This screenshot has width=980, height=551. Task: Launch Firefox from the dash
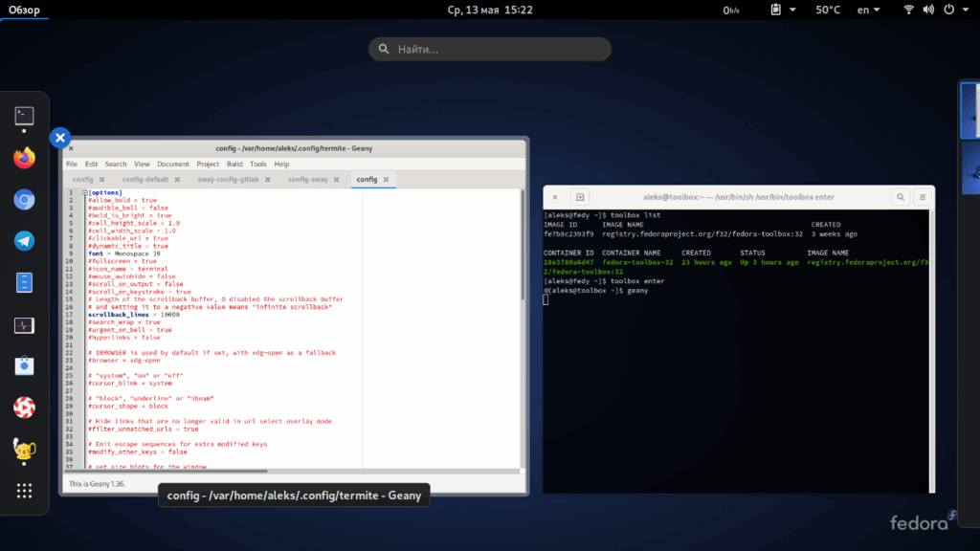24,158
